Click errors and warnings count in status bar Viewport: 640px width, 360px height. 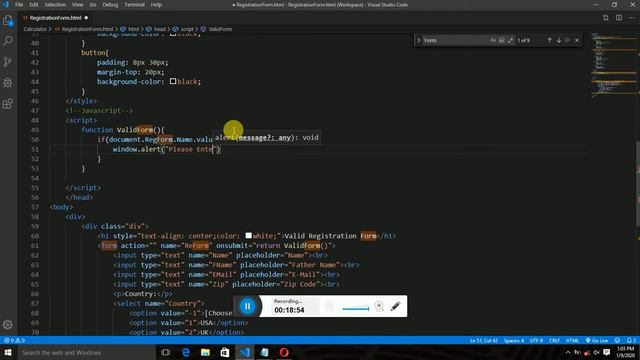point(15,340)
